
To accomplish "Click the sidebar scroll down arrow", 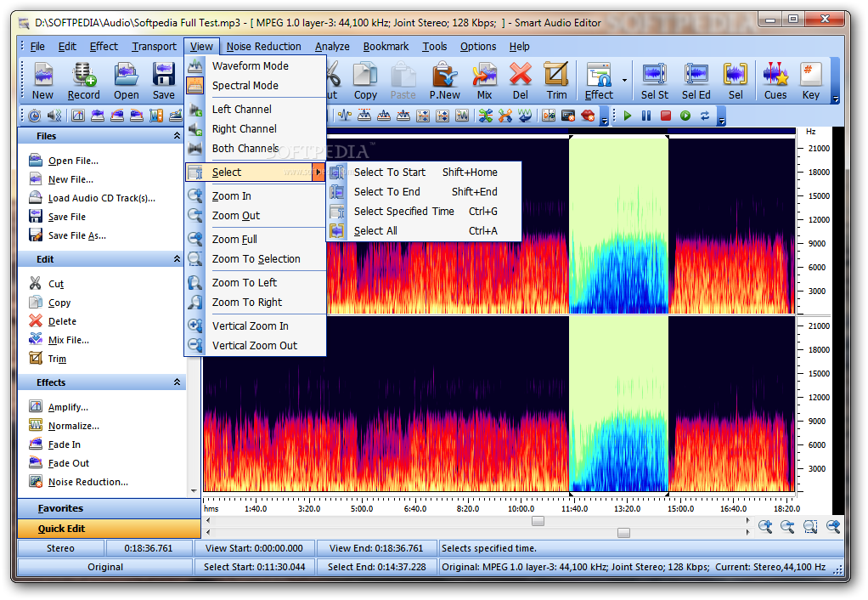I will (x=194, y=491).
